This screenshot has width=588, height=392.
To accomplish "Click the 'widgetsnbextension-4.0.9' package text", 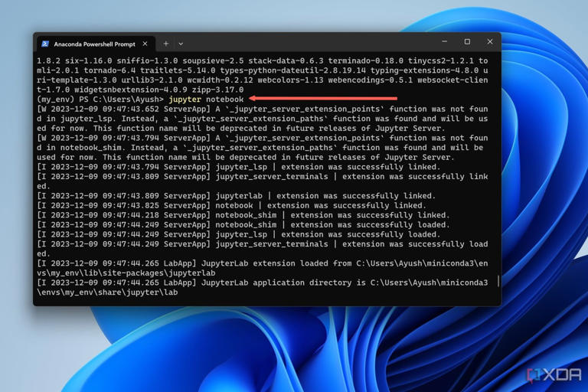I will (130, 90).
